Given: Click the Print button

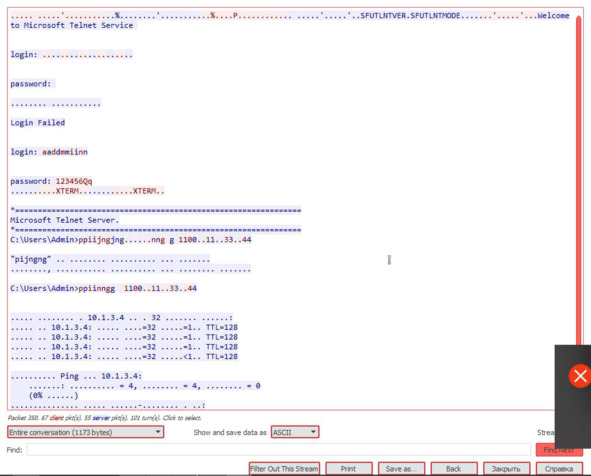Looking at the screenshot, I should click(x=349, y=469).
